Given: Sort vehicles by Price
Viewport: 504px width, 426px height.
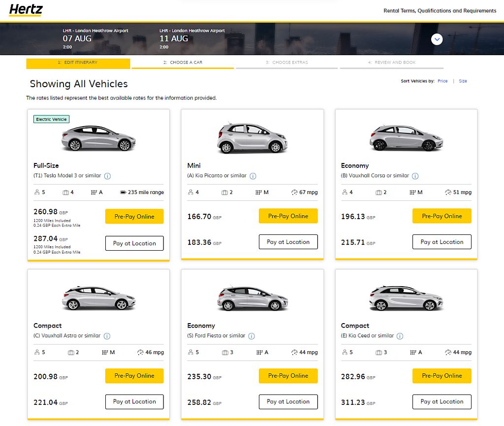Looking at the screenshot, I should pyautogui.click(x=442, y=81).
